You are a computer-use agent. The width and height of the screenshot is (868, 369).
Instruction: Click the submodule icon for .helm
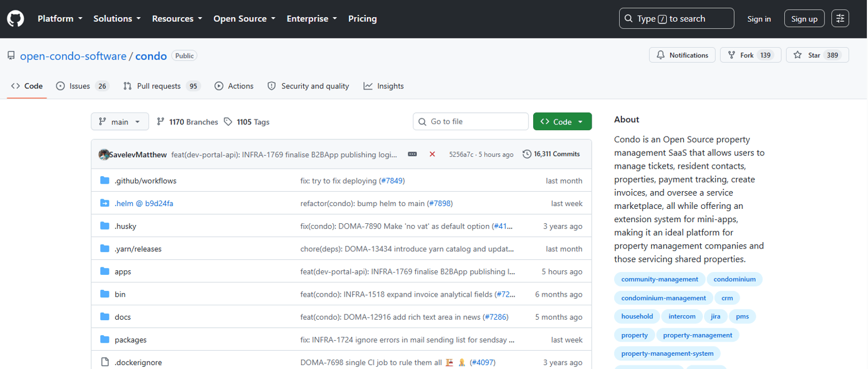coord(104,203)
